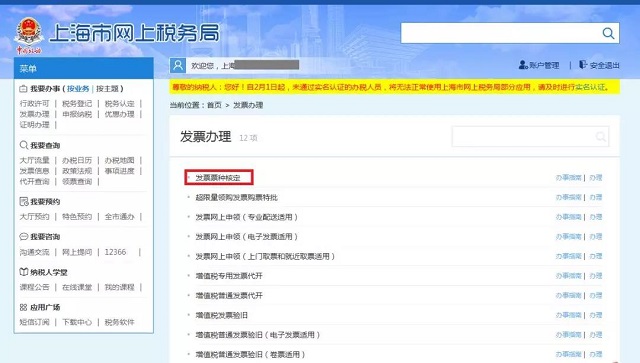Go to 首页 in the breadcrumb
The width and height of the screenshot is (640, 363).
pyautogui.click(x=214, y=105)
